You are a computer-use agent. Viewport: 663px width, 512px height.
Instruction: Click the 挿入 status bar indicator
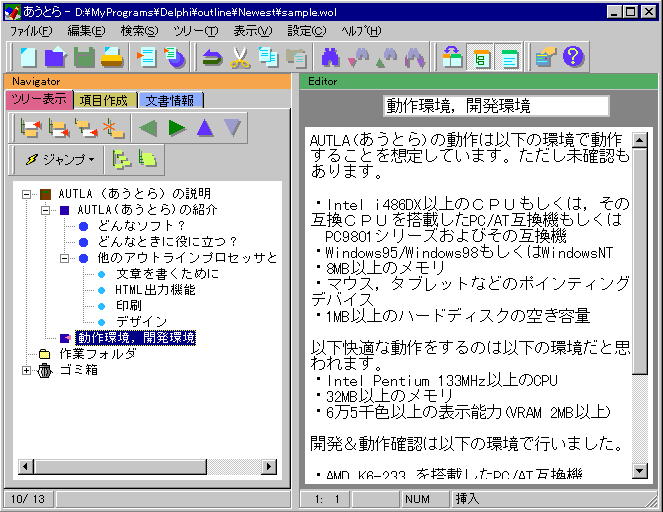click(468, 499)
